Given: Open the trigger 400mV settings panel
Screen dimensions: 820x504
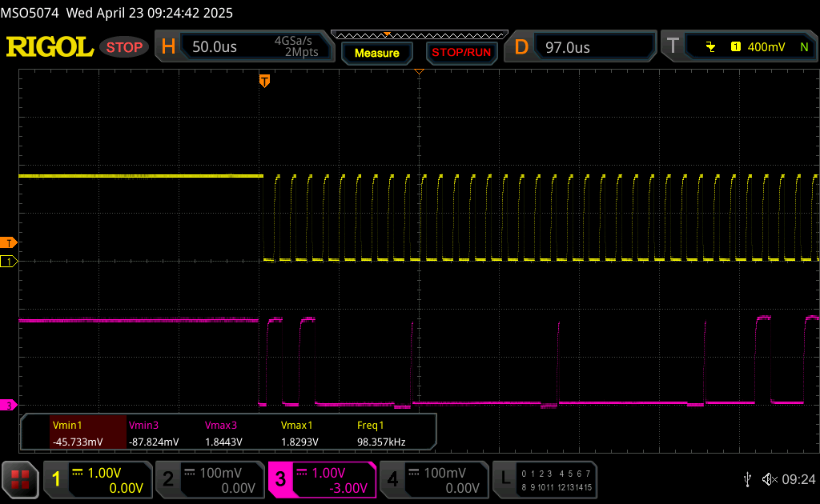Looking at the screenshot, I should tap(739, 46).
